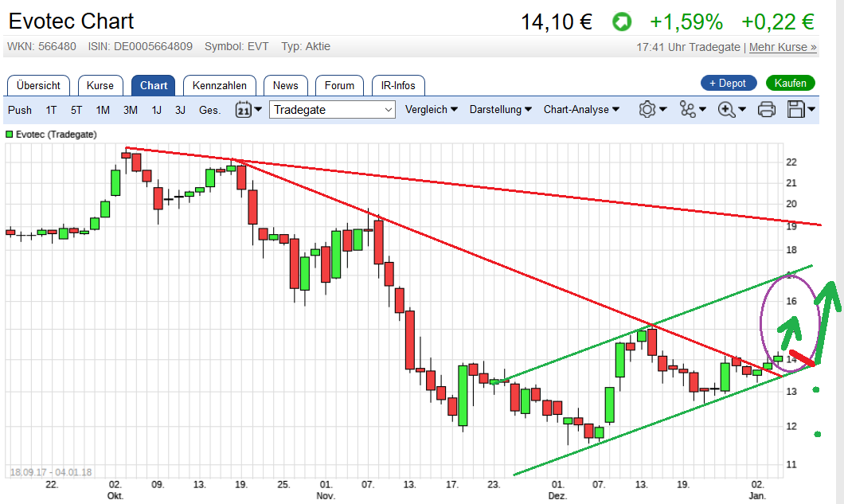Select the 5T timeframe
The image size is (844, 504).
tap(76, 110)
